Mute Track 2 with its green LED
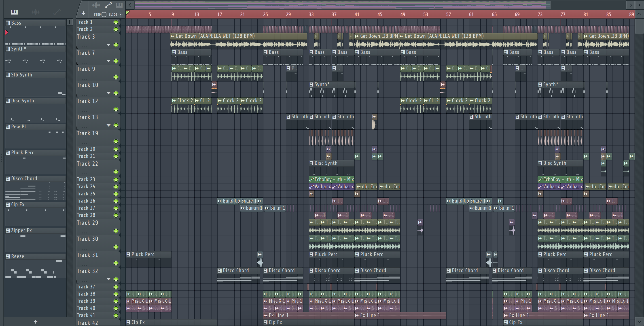 tap(116, 30)
